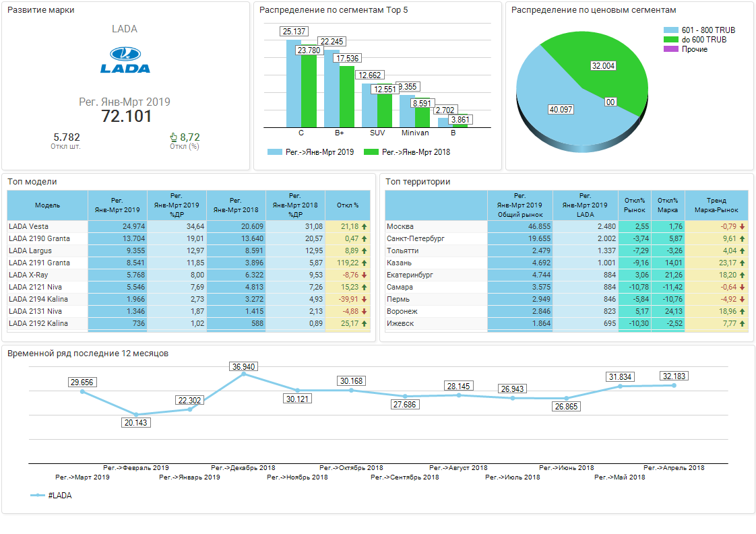756x534 pixels.
Task: Click the LADA brand logo
Action: click(125, 60)
